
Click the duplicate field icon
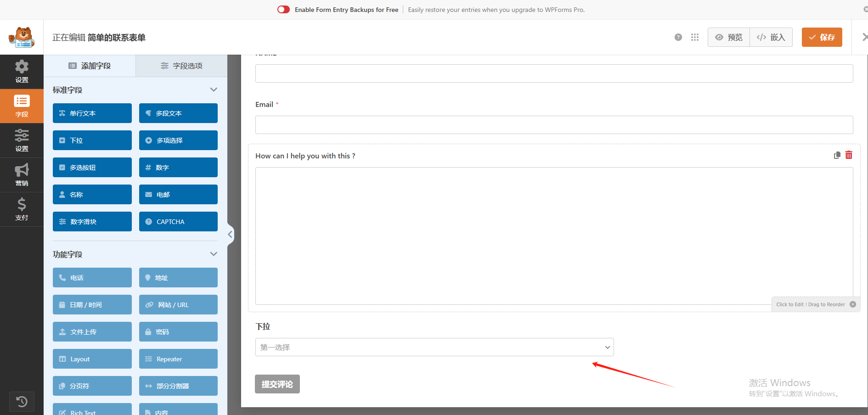click(837, 155)
